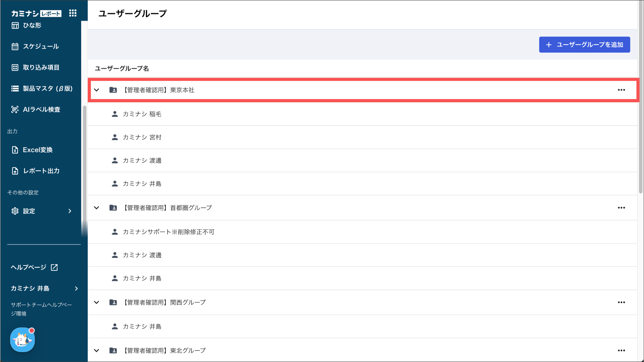Open the 取り込み項目 menu item
Viewport: 644px width, 362px height.
click(x=41, y=68)
